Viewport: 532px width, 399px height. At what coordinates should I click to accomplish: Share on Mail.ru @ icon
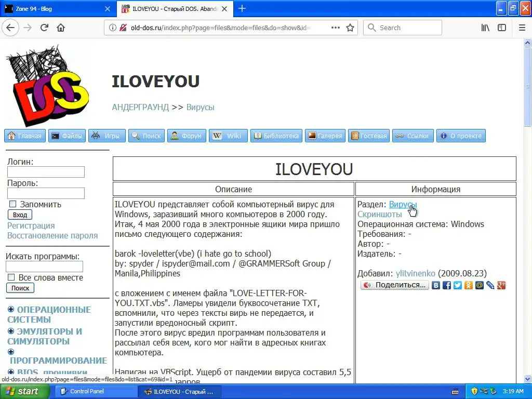(480, 285)
